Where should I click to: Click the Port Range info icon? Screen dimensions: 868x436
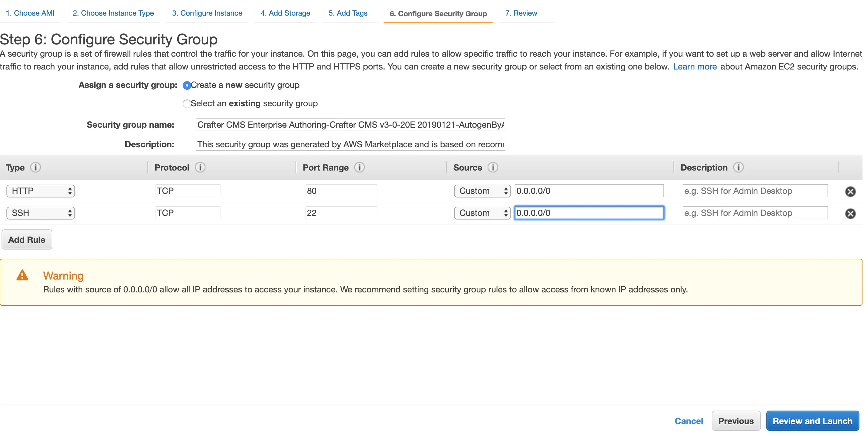pyautogui.click(x=359, y=167)
